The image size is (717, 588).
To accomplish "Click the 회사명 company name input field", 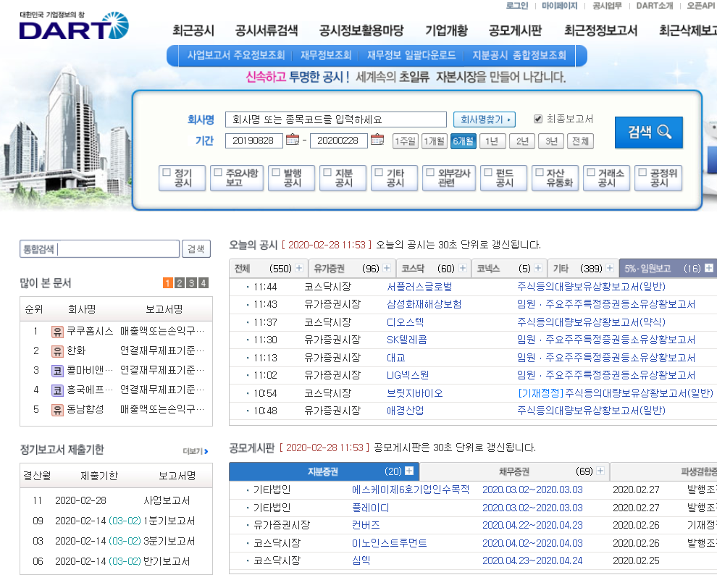I will click(335, 119).
